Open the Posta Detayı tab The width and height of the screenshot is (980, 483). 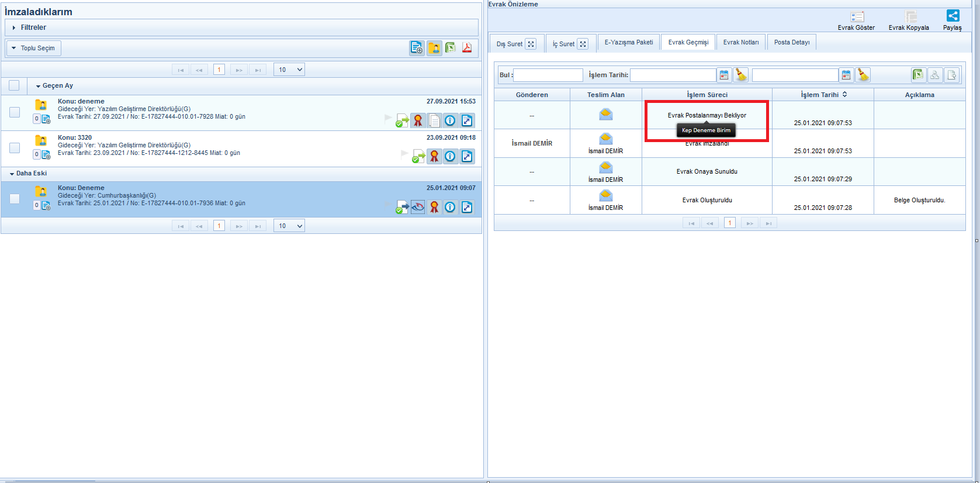point(791,42)
